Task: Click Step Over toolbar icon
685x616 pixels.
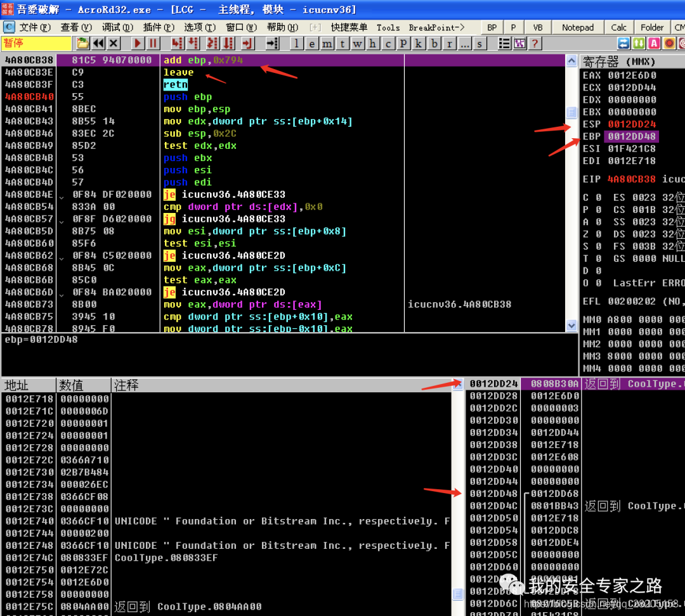Action: click(x=193, y=43)
